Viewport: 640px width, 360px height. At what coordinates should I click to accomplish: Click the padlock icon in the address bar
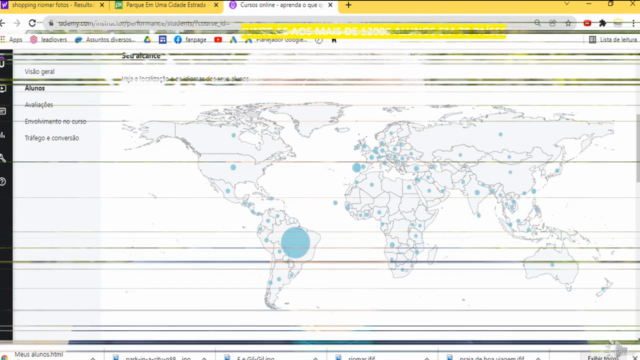51,23
